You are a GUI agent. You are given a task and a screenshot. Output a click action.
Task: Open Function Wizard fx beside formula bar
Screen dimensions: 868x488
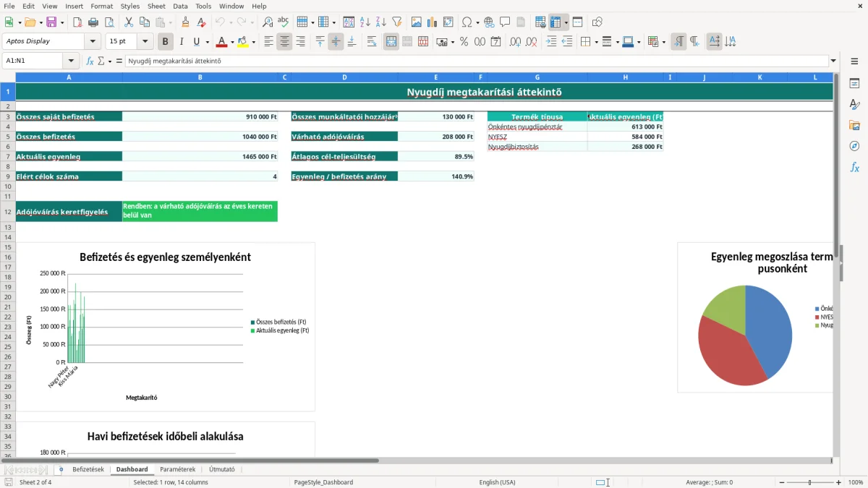pos(90,61)
